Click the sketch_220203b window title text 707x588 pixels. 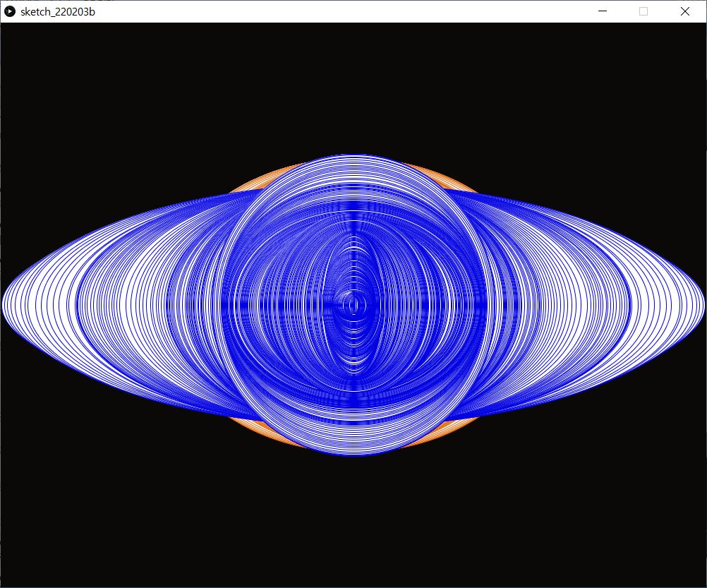pos(58,11)
